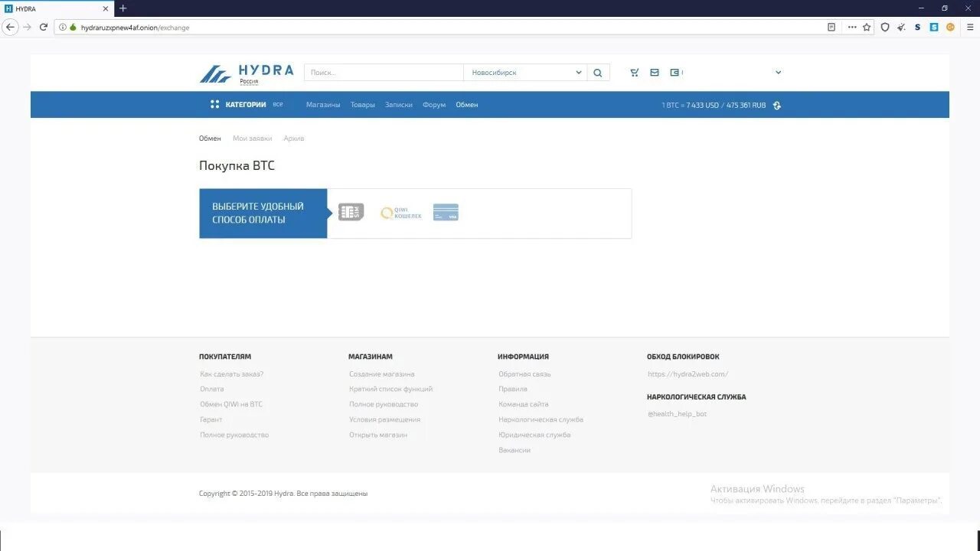Viewport: 980px width, 551px height.
Task: Reload the page with the refresh button
Action: (x=44, y=27)
